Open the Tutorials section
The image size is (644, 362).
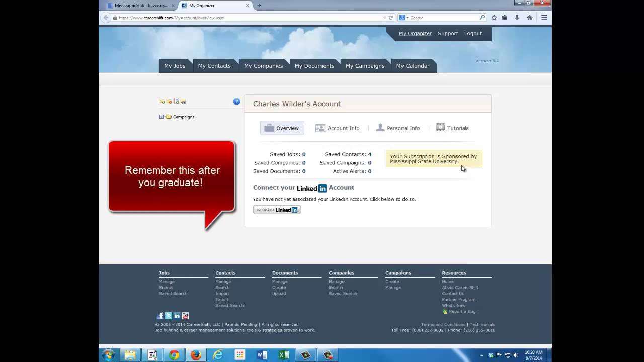(452, 128)
